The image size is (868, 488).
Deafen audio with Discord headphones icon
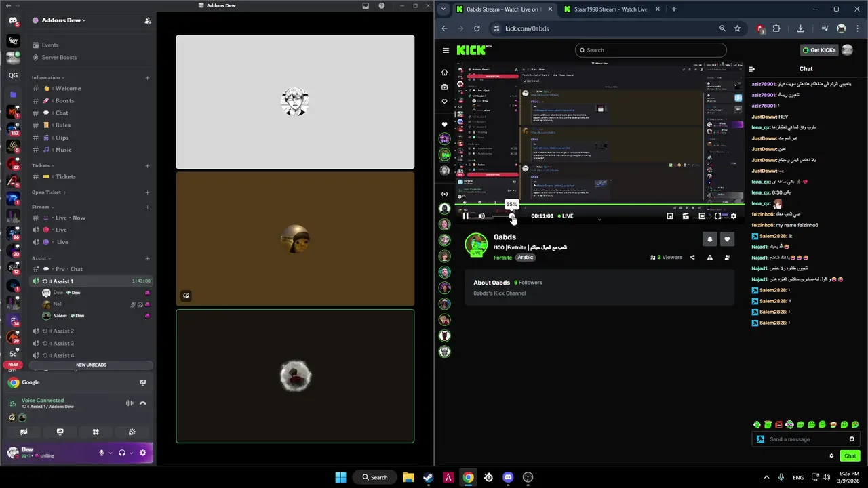click(122, 453)
